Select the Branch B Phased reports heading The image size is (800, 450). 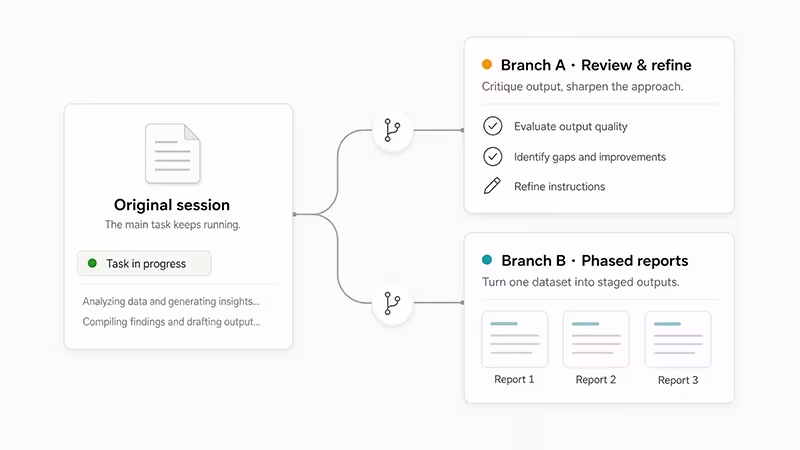pos(594,261)
